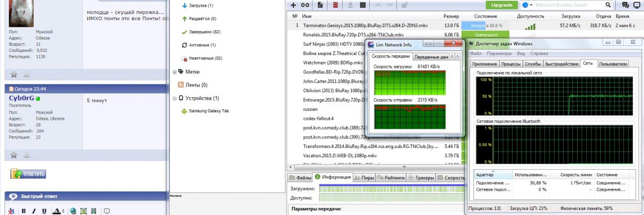Click the search magnifier icon
Viewport: 644px width, 215px height.
[x=608, y=5]
